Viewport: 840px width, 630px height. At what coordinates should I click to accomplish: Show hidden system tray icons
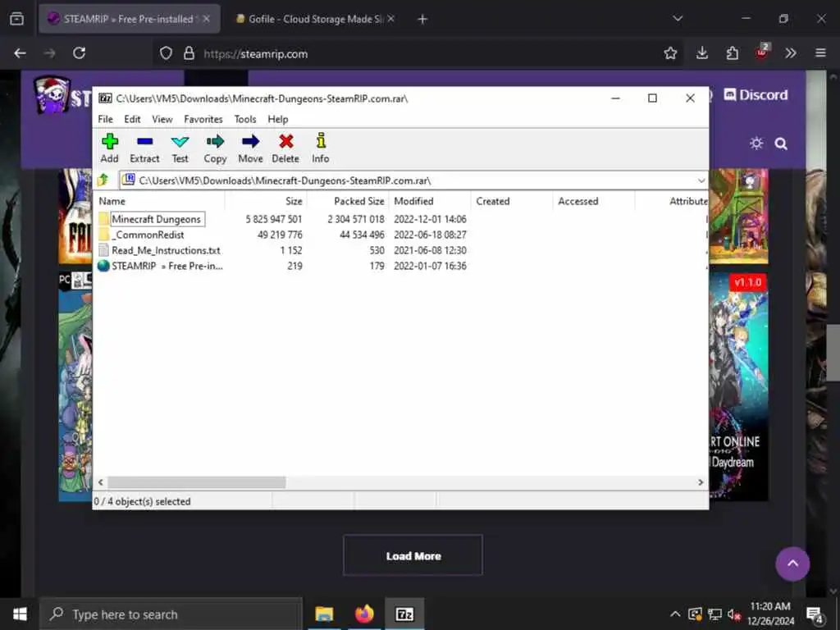[x=675, y=614]
